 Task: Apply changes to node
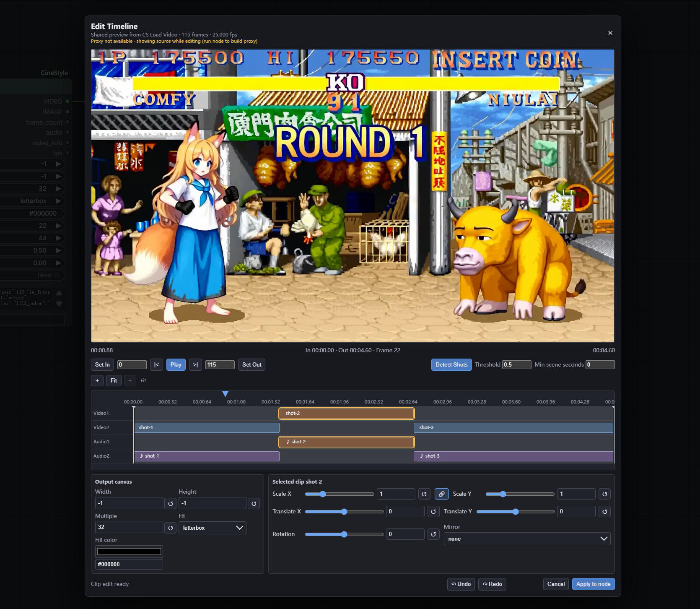(x=593, y=584)
